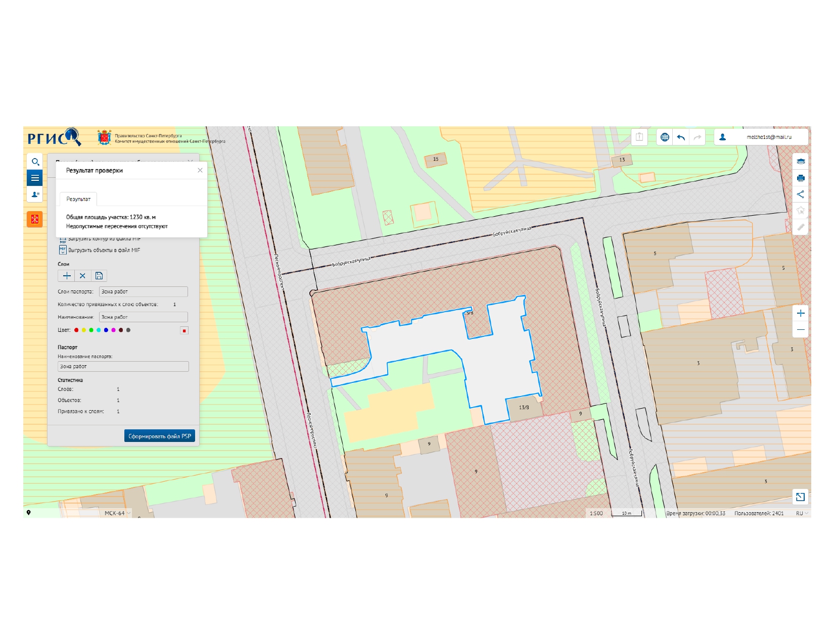Open the Слои паспорта field Зона работ
The image size is (834, 644).
pos(144,291)
